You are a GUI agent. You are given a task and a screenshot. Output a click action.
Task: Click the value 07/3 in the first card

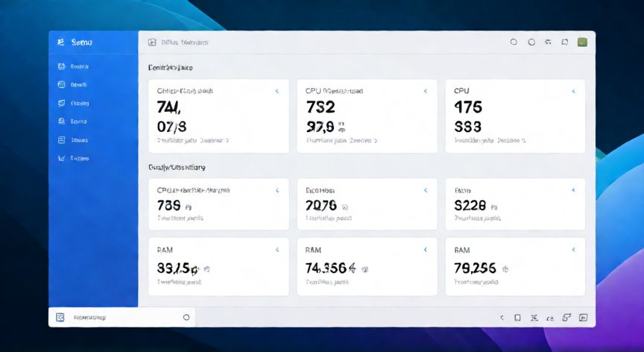pos(171,127)
